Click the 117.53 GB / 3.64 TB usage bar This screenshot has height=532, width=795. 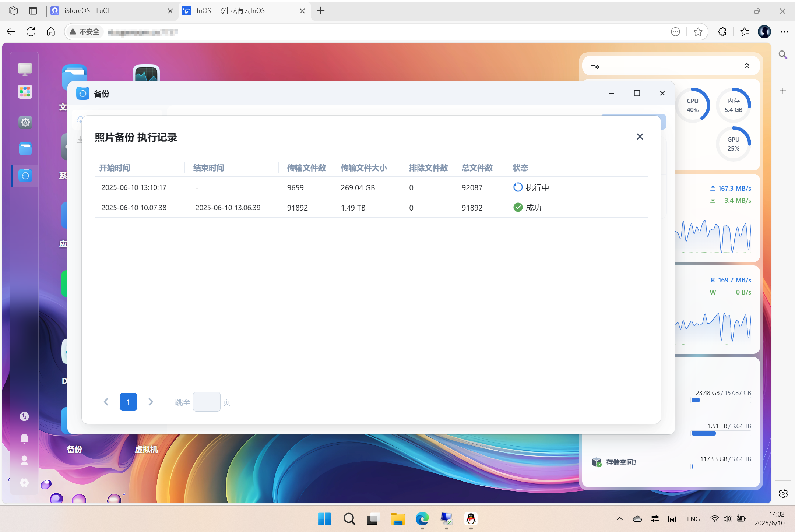click(x=721, y=466)
